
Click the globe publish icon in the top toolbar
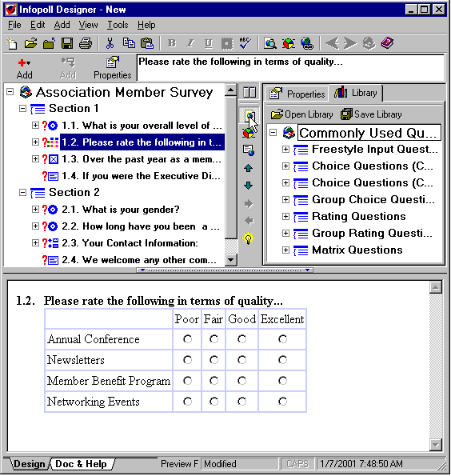(x=306, y=43)
